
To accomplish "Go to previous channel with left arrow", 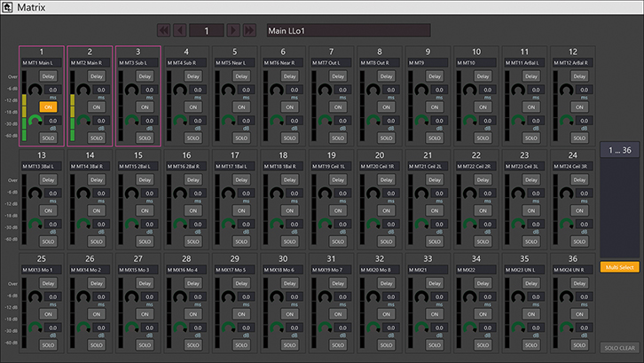I will tap(180, 31).
